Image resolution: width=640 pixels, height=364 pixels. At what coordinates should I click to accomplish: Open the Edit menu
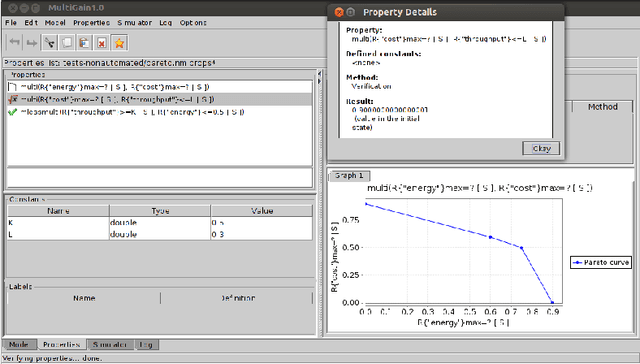tap(31, 22)
